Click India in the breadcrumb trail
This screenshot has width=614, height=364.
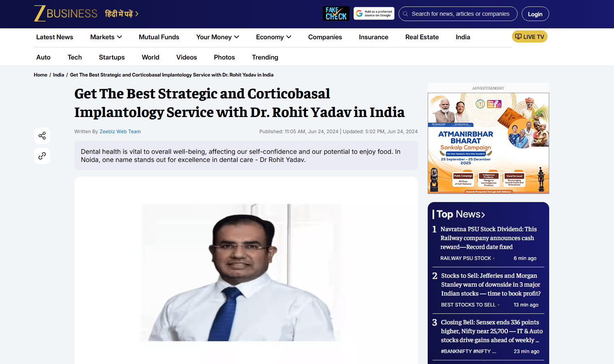point(58,75)
